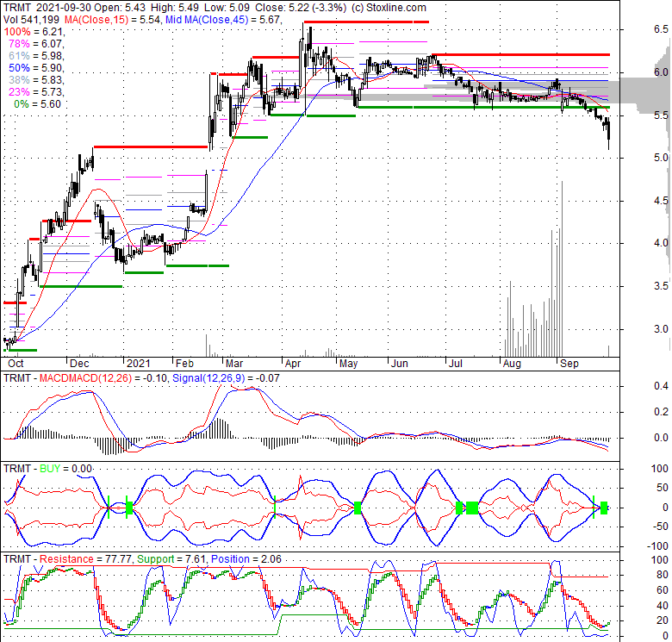The height and width of the screenshot is (642, 672).
Task: Select the 38% = 5.83 Fibonacci level
Action: point(36,80)
